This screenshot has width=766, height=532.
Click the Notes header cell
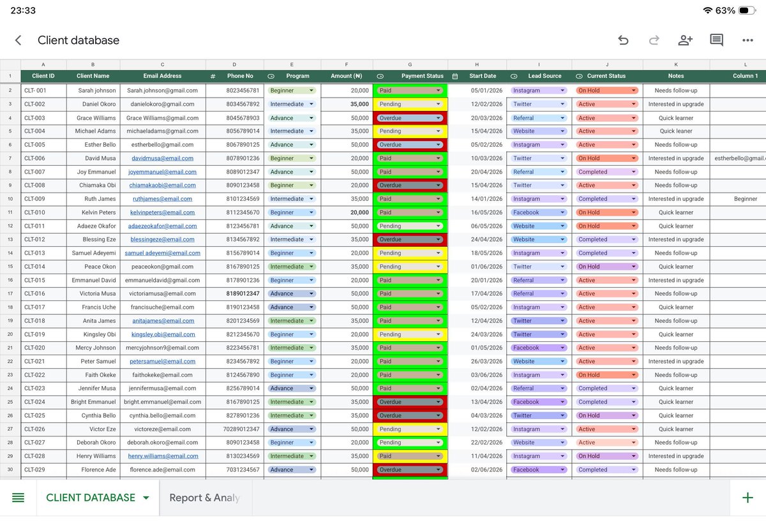676,76
